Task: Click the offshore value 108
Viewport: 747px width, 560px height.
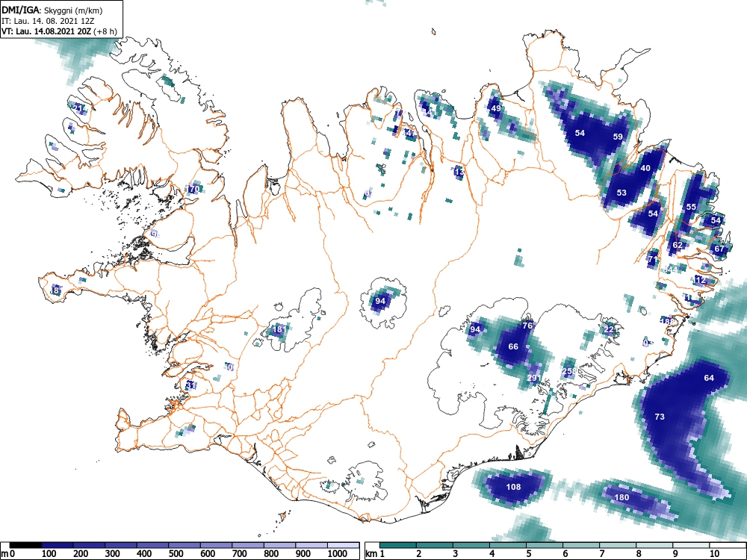Action: 514,487
